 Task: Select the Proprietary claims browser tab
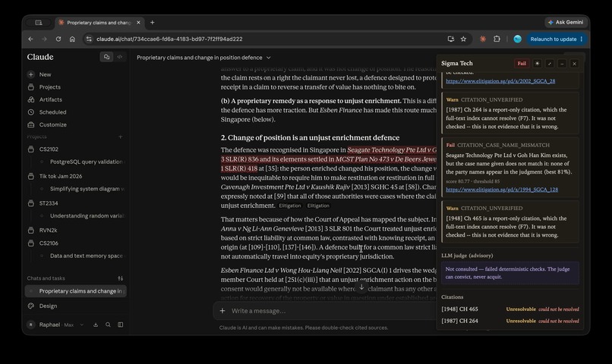(99, 23)
